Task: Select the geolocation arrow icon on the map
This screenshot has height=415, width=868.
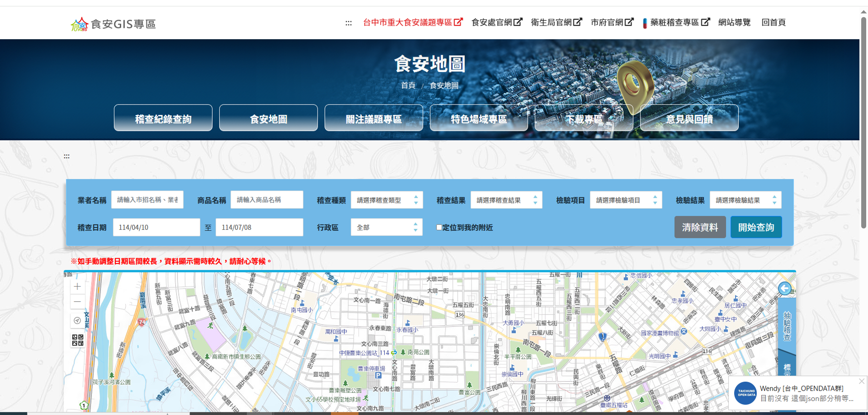Action: point(77,321)
